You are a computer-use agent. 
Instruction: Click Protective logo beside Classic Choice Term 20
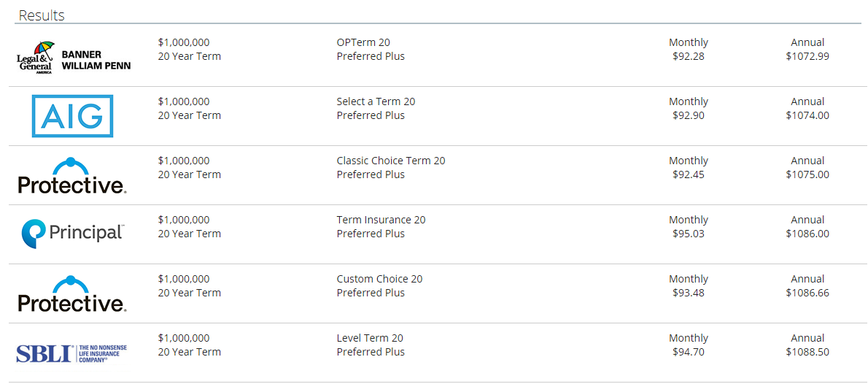[72, 175]
